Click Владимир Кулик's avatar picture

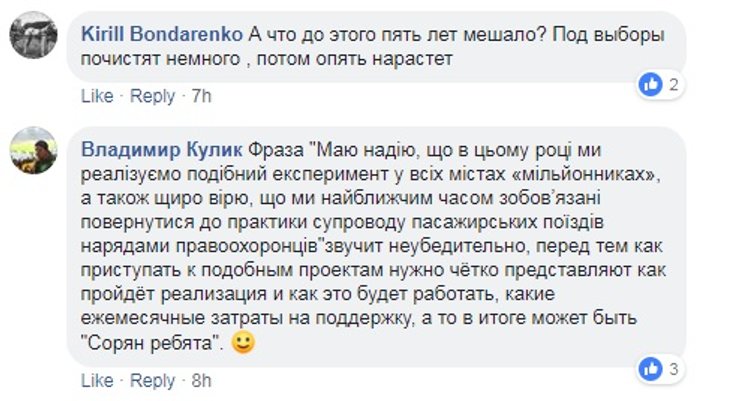point(32,153)
